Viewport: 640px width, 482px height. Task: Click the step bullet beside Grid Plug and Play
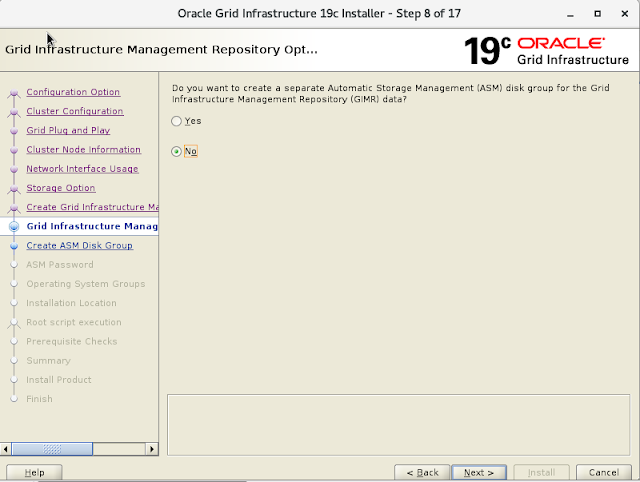pyautogui.click(x=14, y=131)
